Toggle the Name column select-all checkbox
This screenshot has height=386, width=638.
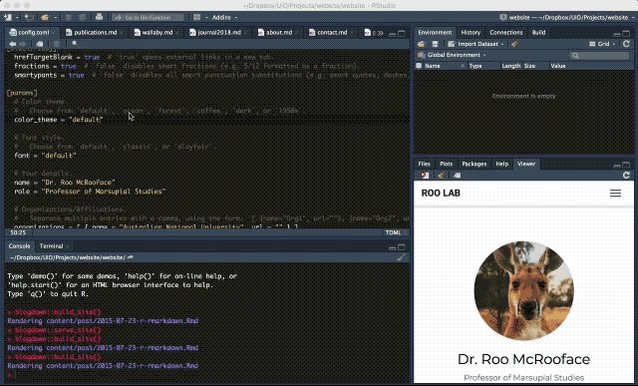419,66
